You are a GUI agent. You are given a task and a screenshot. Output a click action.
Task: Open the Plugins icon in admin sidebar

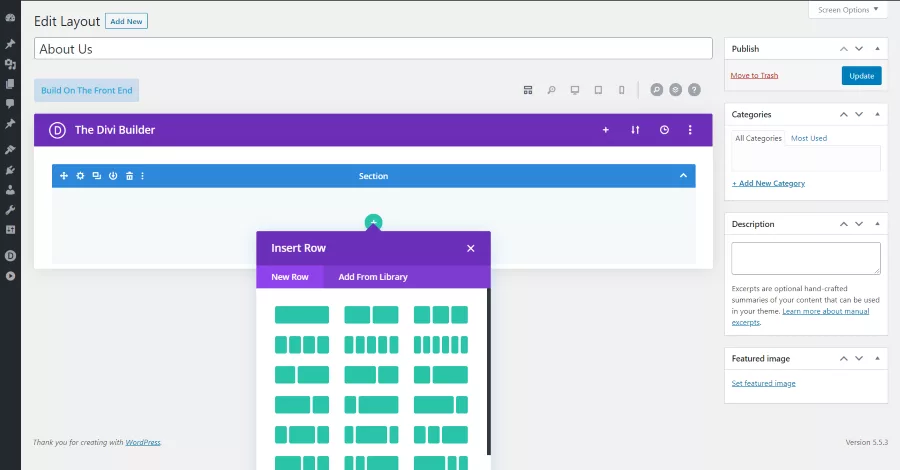(x=10, y=170)
